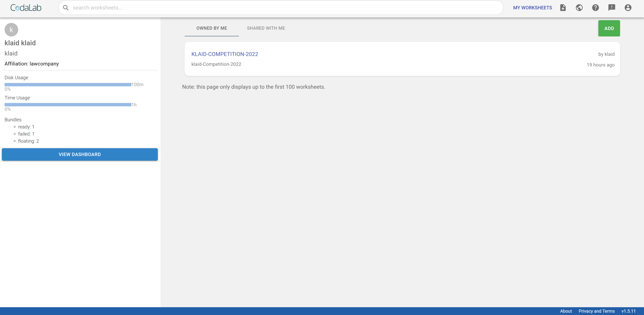Screen dimensions: 644x315
Task: Open the public worksheets globe icon
Action: tap(579, 8)
